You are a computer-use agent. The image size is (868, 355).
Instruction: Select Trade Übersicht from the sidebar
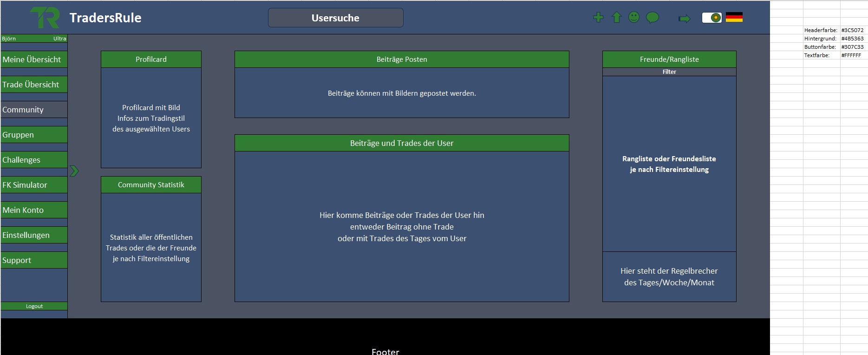pos(34,85)
